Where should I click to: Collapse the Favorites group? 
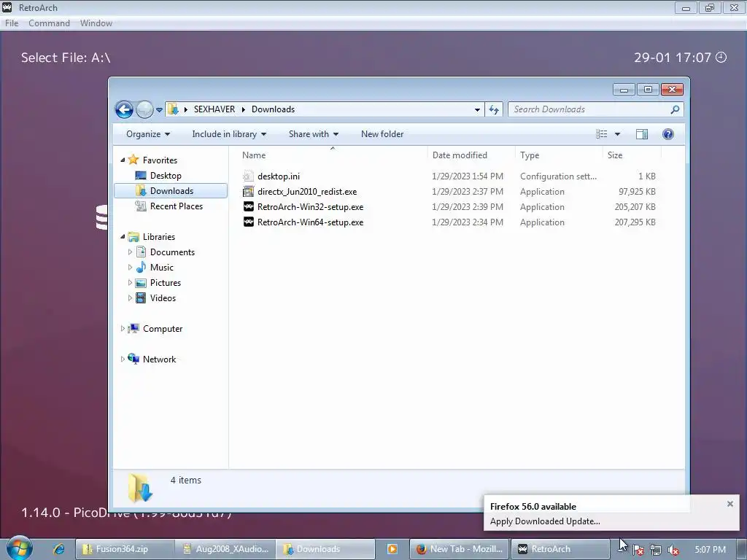[x=123, y=160]
